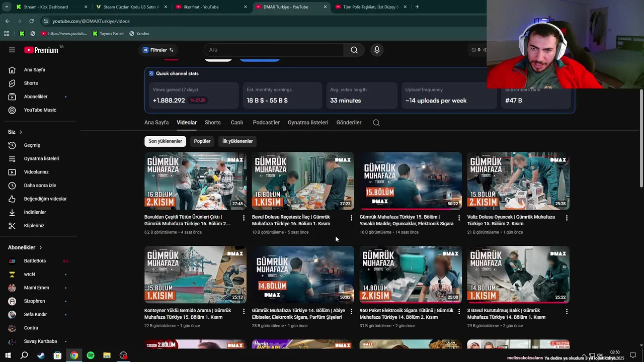Focus the Ara search input field
Image resolution: width=644 pixels, height=362 pixels.
[274, 50]
